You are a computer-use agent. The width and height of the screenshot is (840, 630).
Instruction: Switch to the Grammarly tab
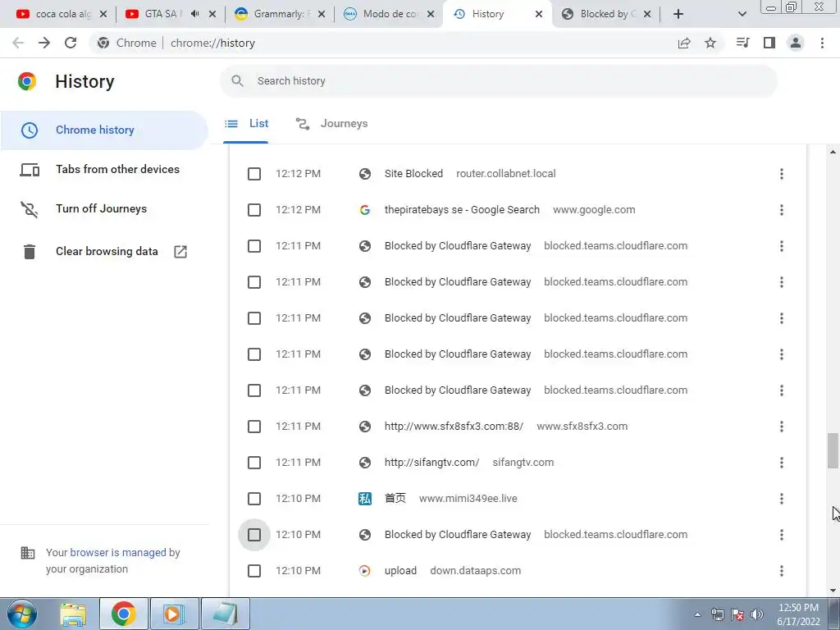point(281,14)
